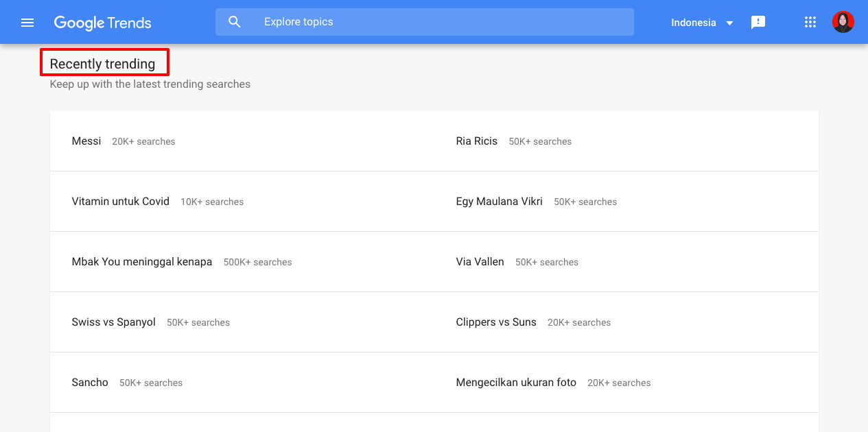The width and height of the screenshot is (868, 432).
Task: Click the Google Trends logo
Action: tap(103, 23)
